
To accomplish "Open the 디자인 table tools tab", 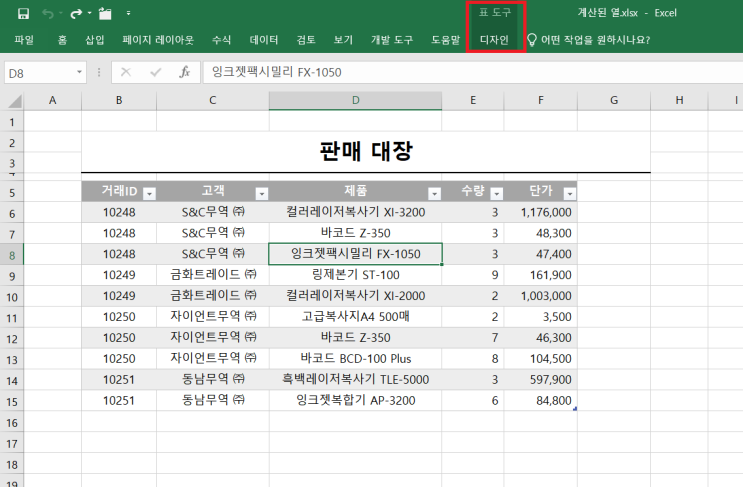I will (x=494, y=40).
